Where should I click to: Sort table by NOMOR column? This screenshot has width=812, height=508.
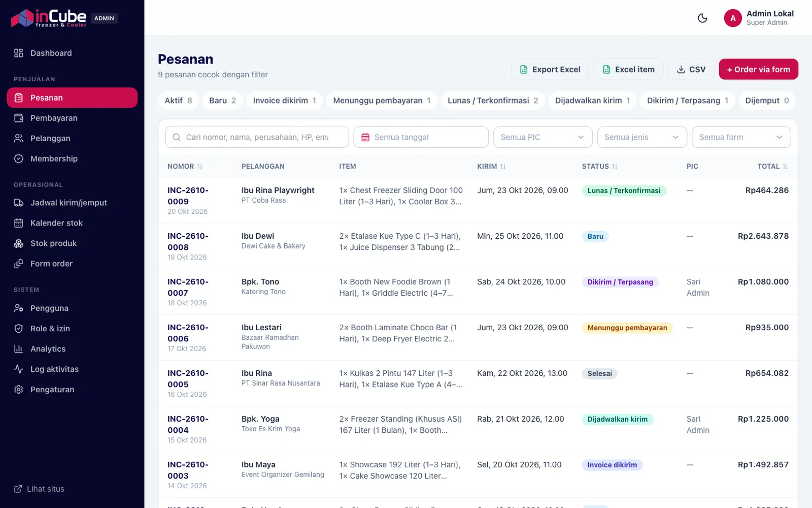coord(185,167)
